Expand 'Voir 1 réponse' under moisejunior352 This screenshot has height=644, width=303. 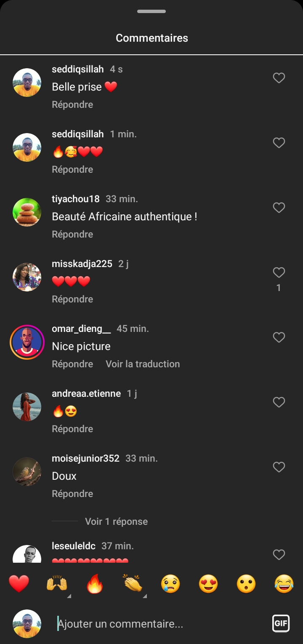(116, 521)
